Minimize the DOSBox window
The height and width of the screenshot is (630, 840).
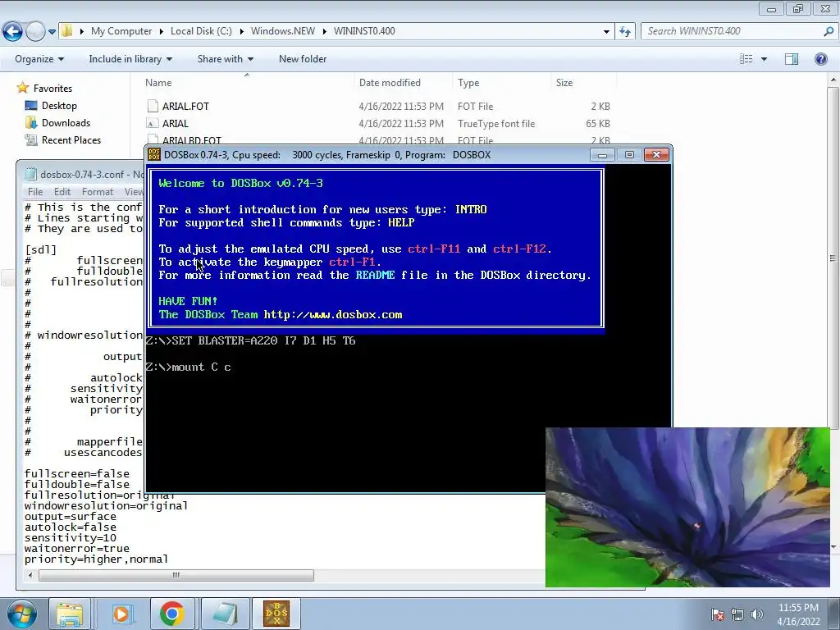(x=602, y=155)
